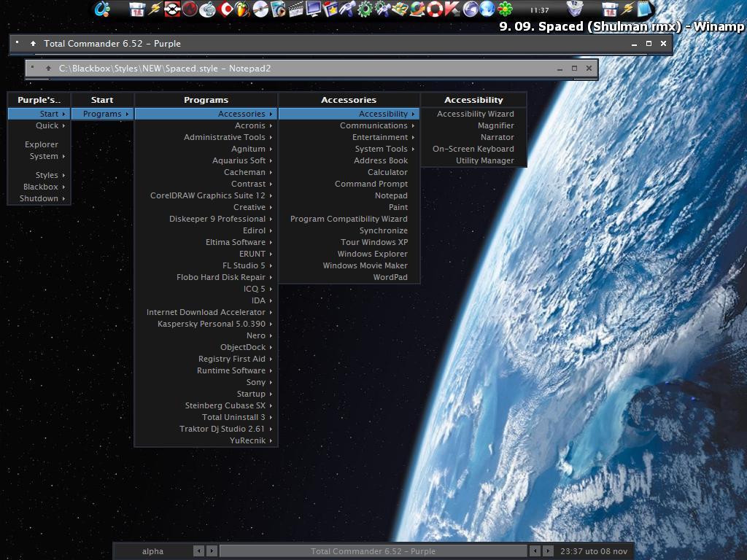Open the red lifebuoy help icon
The width and height of the screenshot is (747, 560).
pos(435,9)
